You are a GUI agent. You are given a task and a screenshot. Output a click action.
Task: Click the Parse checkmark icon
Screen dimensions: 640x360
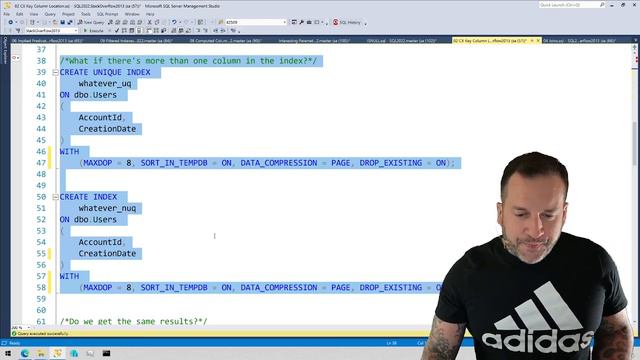pos(117,31)
